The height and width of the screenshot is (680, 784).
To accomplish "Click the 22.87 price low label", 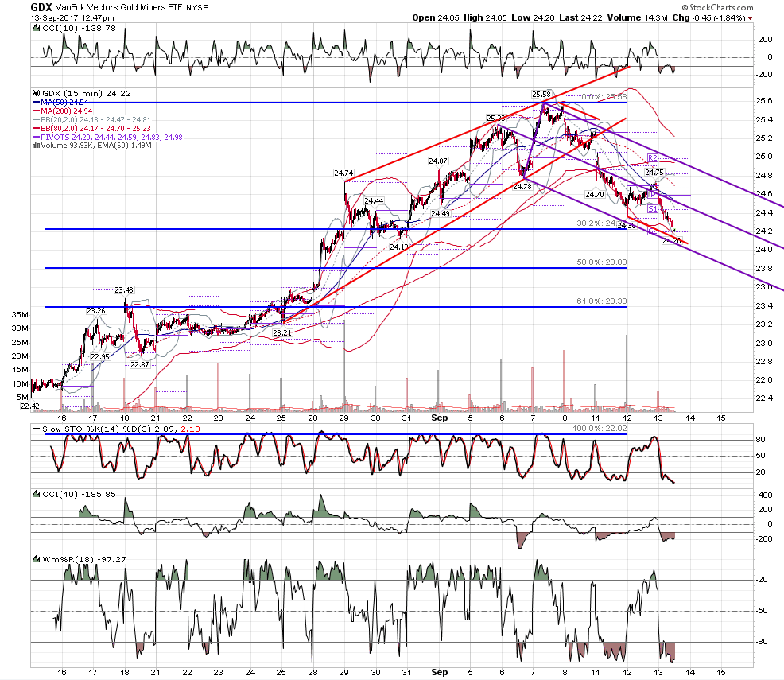I will [x=140, y=365].
